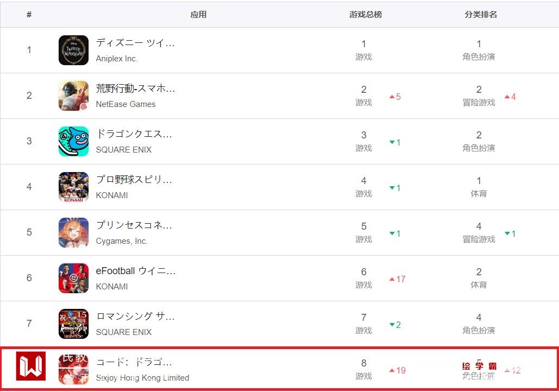
Task: Open the ディズニー ツイ... app title link
Action: tap(135, 43)
